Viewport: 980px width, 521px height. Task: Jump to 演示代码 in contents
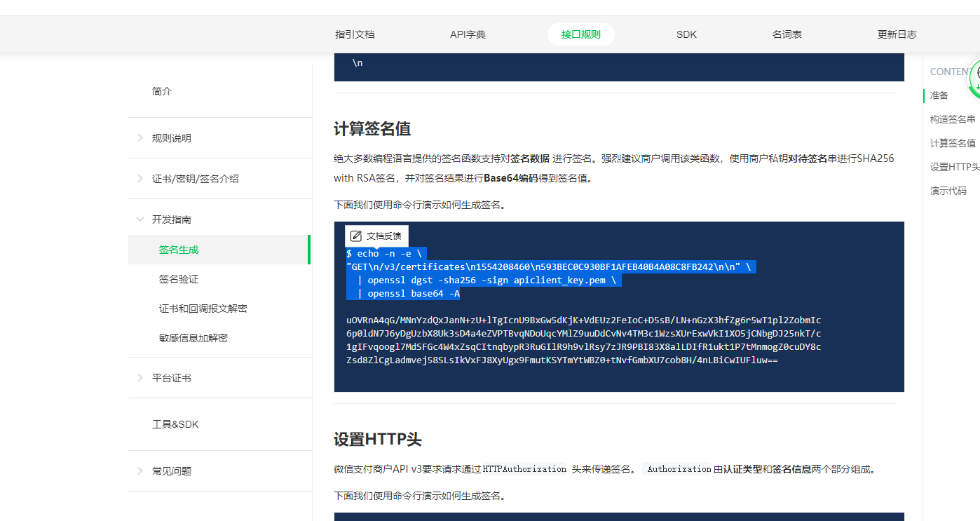point(948,191)
